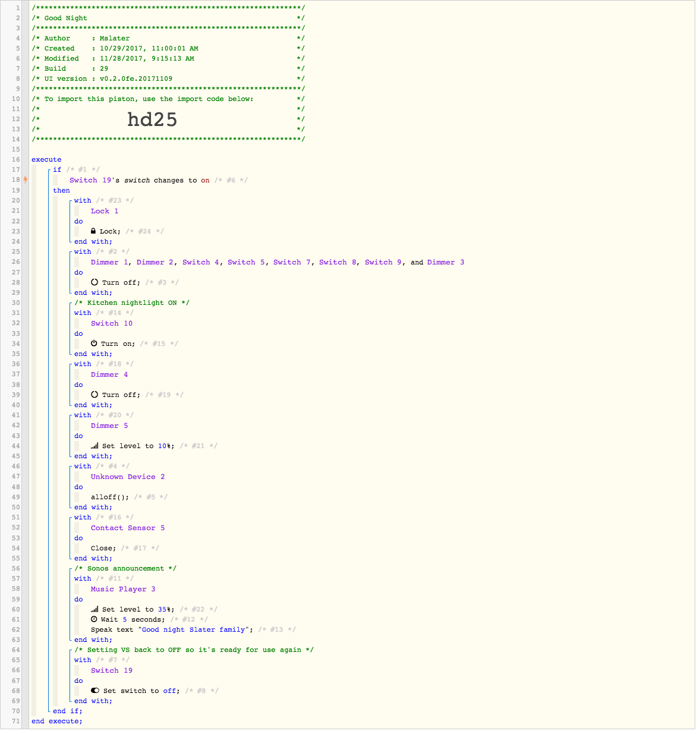Click 'with' statement #14
Image resolution: width=700 pixels, height=734 pixels.
click(83, 313)
